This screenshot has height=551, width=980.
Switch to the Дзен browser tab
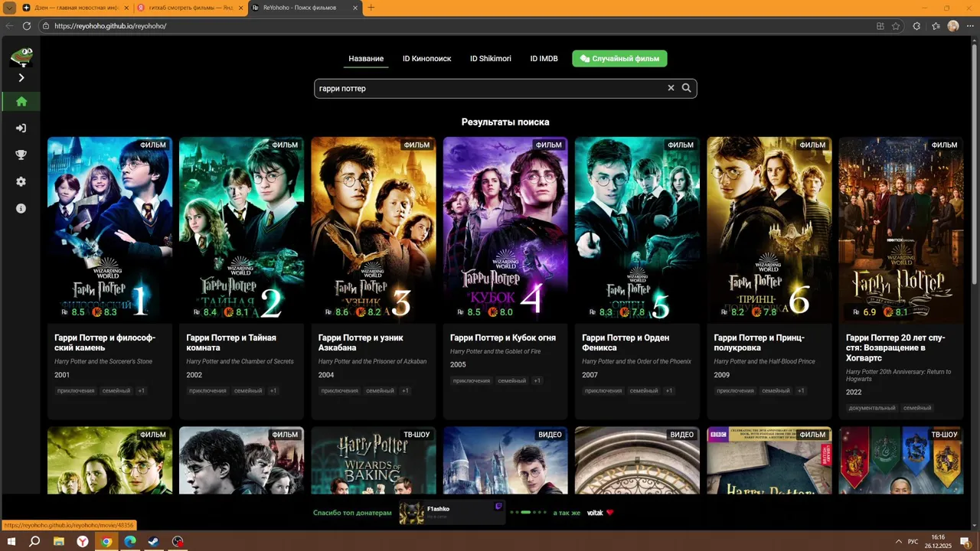point(75,7)
